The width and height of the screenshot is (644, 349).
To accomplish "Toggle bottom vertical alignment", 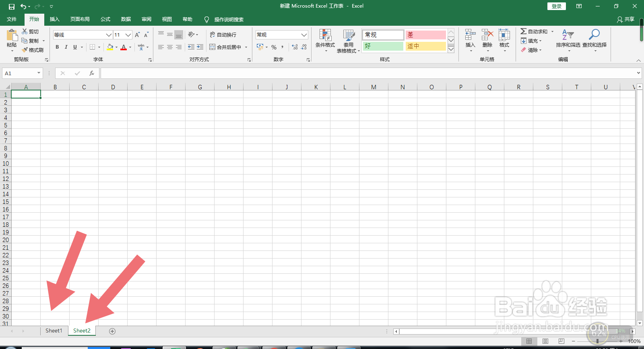I will [x=179, y=35].
